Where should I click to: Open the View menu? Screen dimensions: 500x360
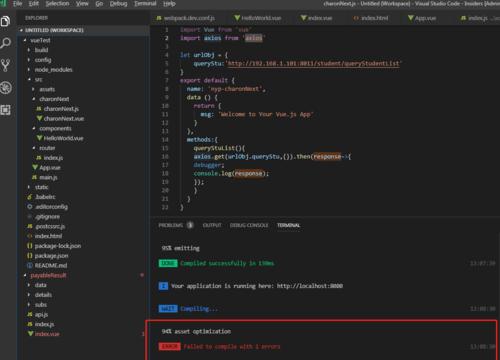tap(82, 4)
